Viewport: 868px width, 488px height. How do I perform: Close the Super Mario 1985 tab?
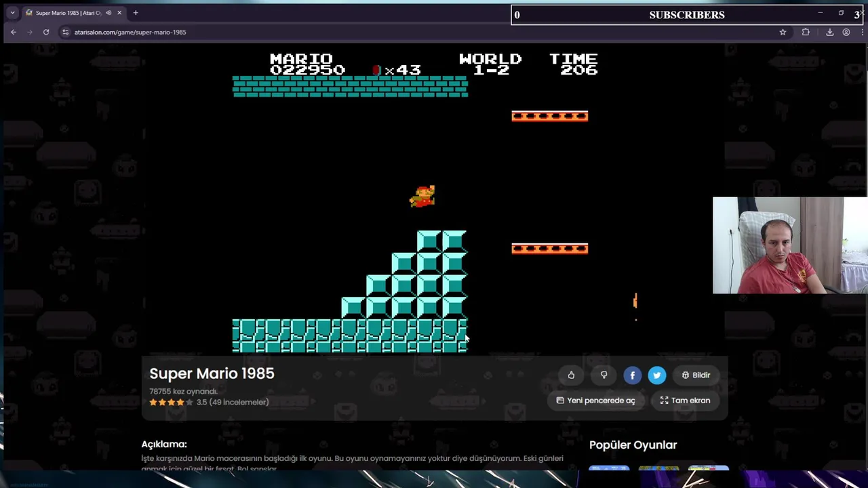point(119,13)
